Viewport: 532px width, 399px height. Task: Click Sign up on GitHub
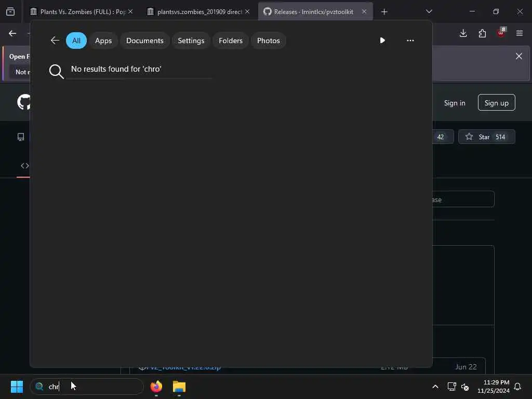pyautogui.click(x=496, y=102)
